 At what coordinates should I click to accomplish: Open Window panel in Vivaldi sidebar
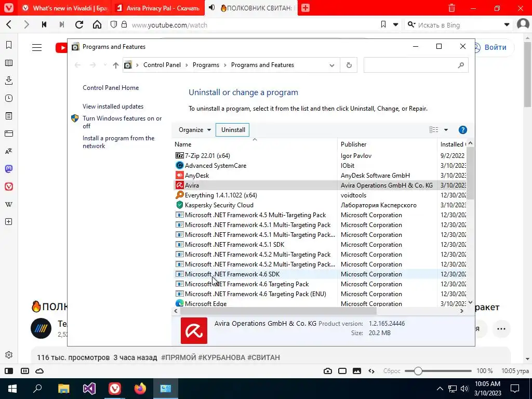[9, 134]
